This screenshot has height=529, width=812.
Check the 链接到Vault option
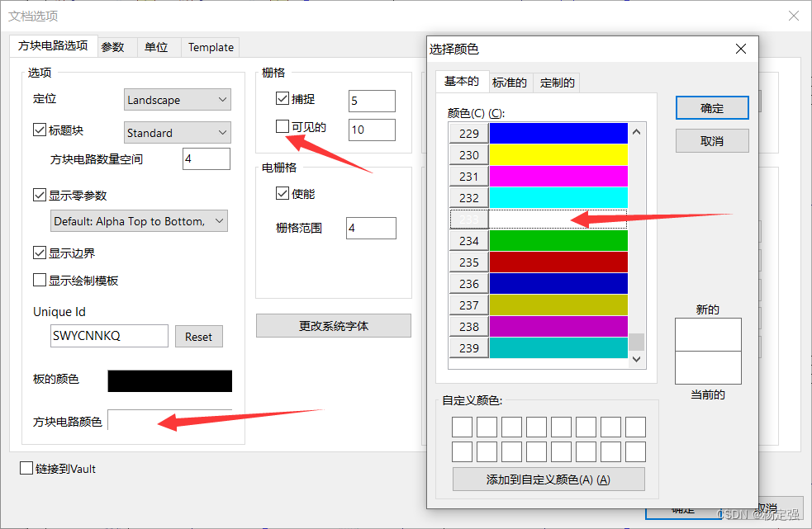point(25,466)
